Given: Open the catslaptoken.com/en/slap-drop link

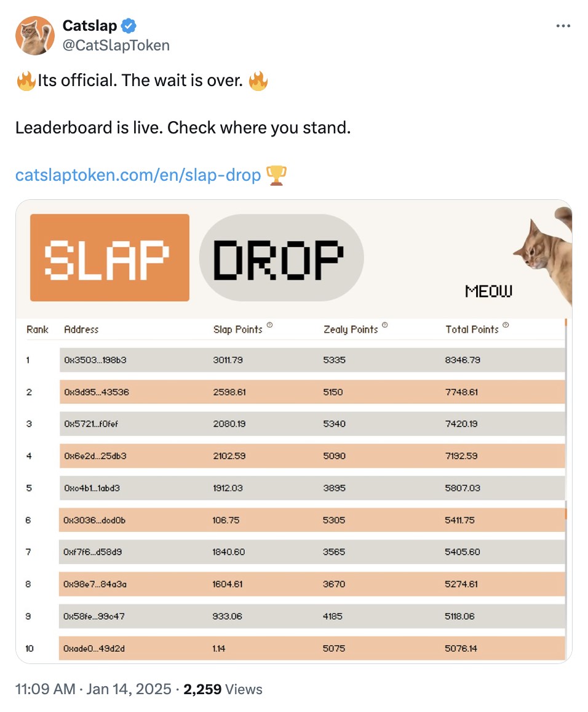Looking at the screenshot, I should [138, 175].
